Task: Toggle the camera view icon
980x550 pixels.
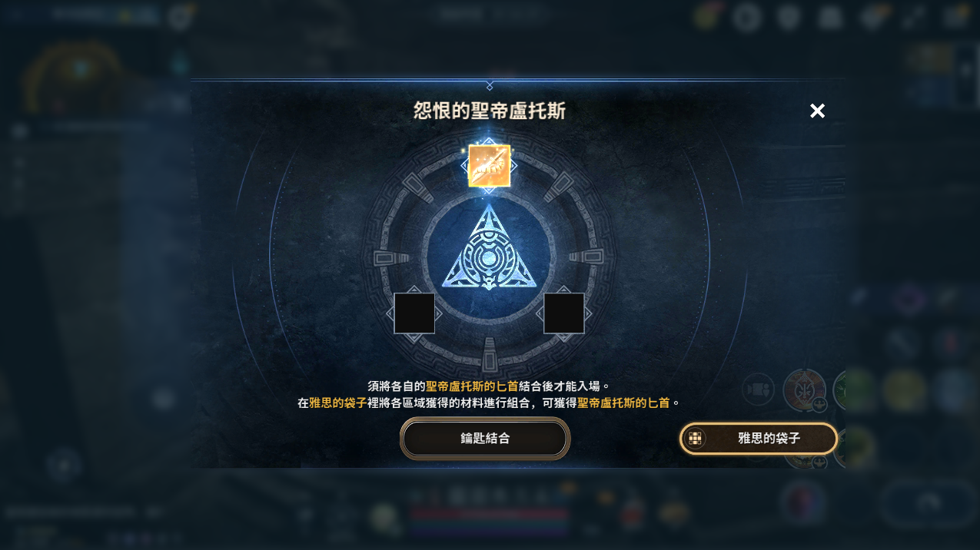Action: [759, 389]
